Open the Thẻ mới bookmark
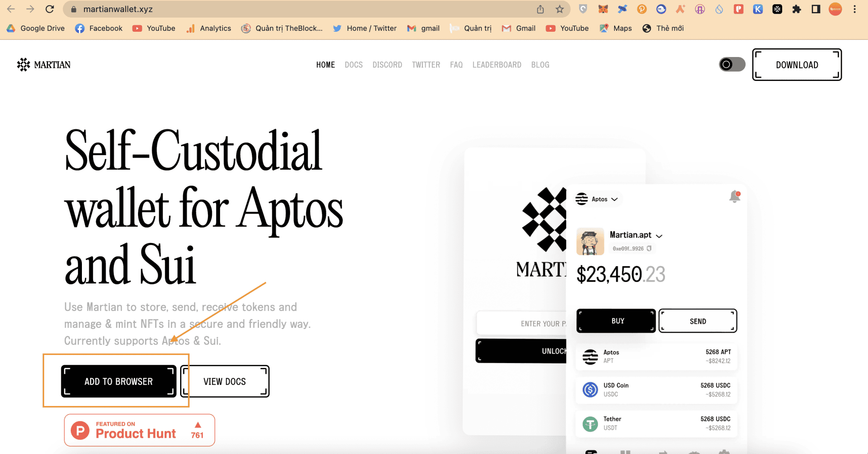The height and width of the screenshot is (454, 868). (x=663, y=28)
